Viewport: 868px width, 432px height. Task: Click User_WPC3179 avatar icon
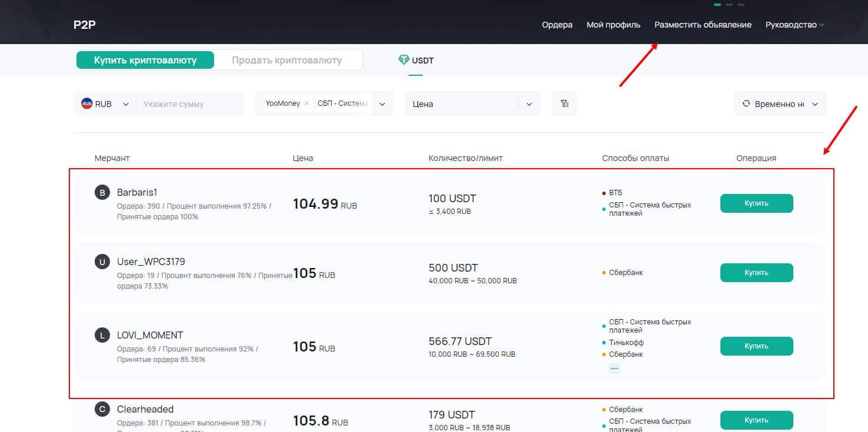(x=102, y=262)
